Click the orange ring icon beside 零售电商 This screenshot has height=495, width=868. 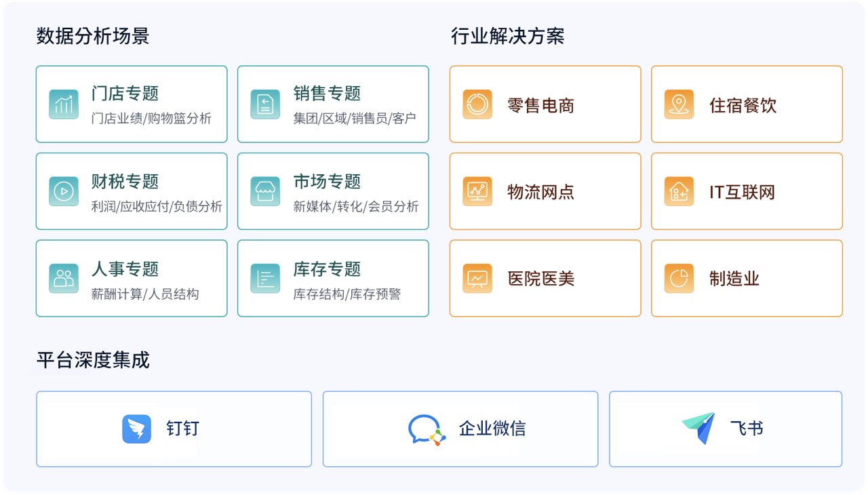tap(477, 104)
